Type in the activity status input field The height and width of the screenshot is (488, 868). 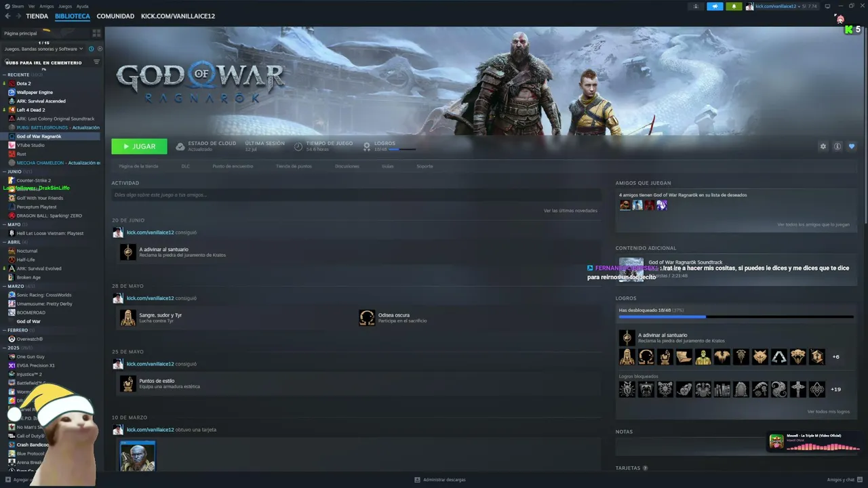click(x=356, y=195)
